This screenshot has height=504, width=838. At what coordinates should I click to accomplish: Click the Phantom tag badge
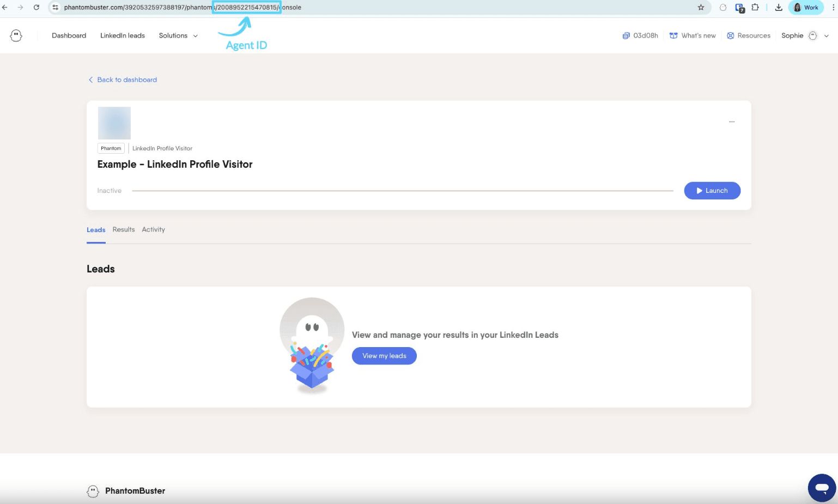click(111, 148)
